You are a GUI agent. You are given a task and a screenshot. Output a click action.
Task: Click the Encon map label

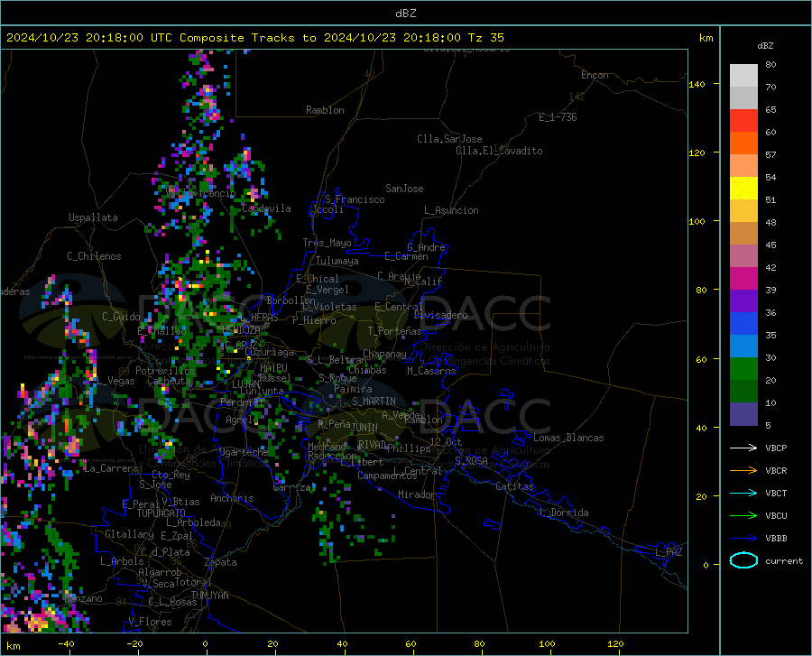click(x=595, y=75)
